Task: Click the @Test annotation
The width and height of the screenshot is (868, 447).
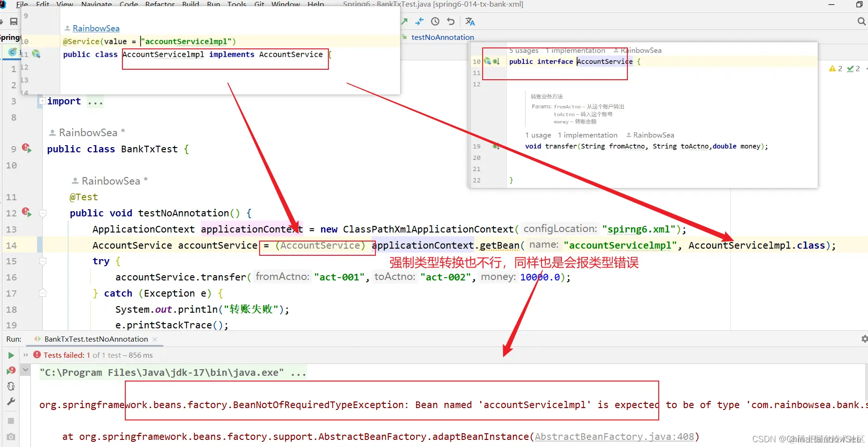Action: 84,197
